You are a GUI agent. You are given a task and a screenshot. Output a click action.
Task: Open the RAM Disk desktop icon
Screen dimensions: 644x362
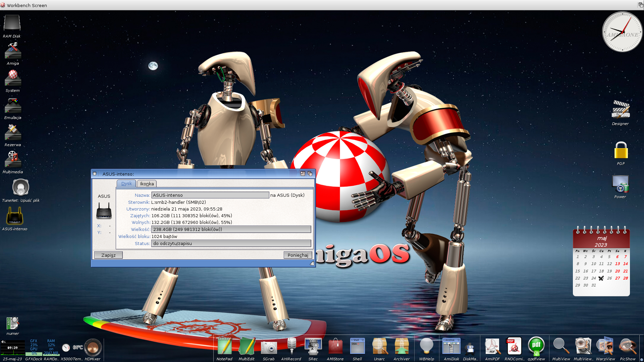point(12,23)
